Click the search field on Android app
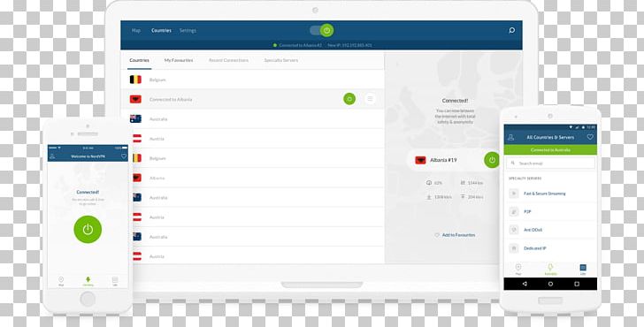The width and height of the screenshot is (644, 327). pyautogui.click(x=551, y=163)
